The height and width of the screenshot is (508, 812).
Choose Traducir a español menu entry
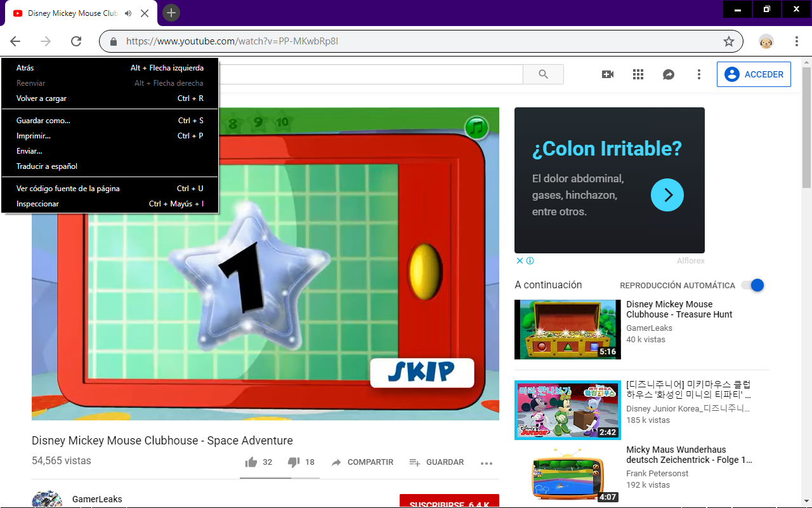[110, 166]
